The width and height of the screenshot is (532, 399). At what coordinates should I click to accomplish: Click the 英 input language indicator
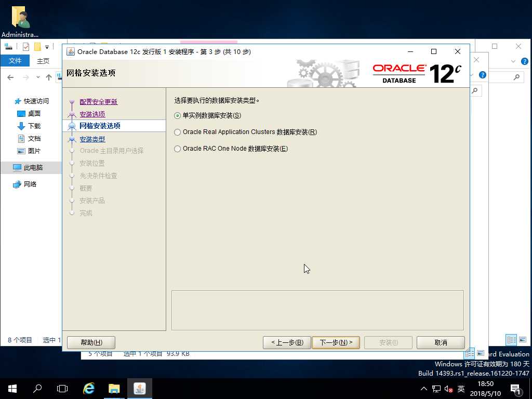click(461, 389)
